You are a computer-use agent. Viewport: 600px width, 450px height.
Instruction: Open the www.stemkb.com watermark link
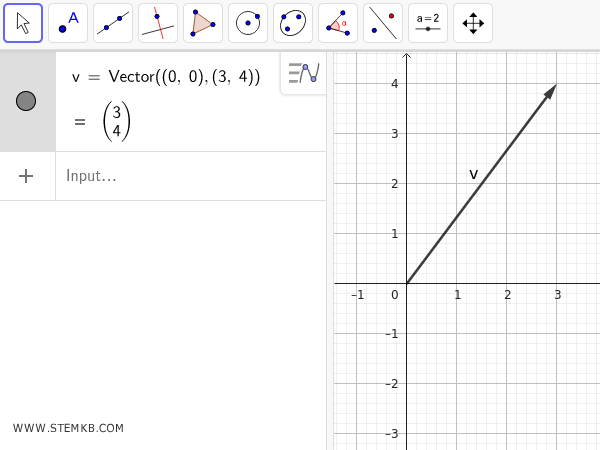(68, 428)
